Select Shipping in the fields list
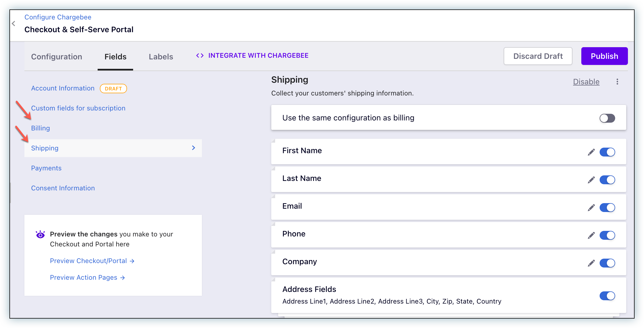 45,148
